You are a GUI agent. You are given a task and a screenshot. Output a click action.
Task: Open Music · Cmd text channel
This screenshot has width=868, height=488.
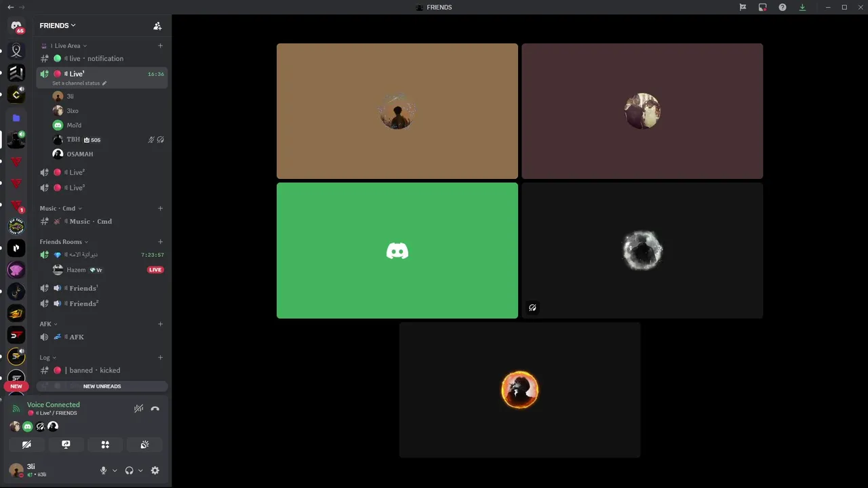(102, 222)
